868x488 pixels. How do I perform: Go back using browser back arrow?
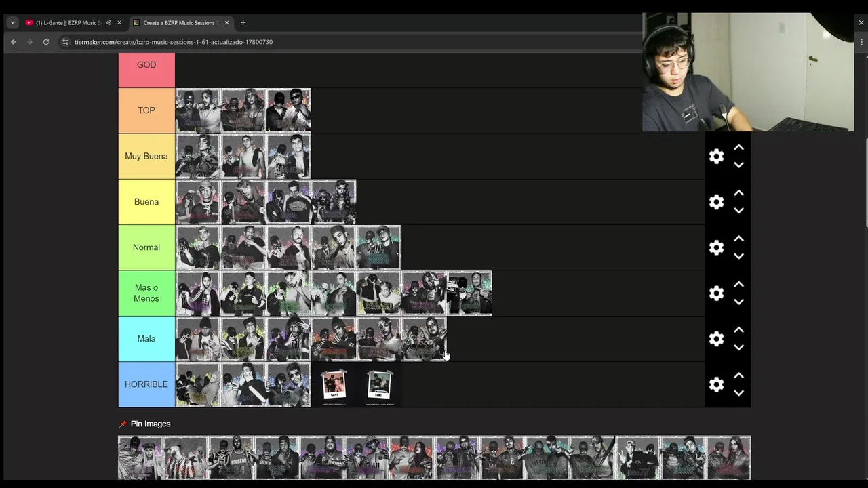pyautogui.click(x=13, y=42)
